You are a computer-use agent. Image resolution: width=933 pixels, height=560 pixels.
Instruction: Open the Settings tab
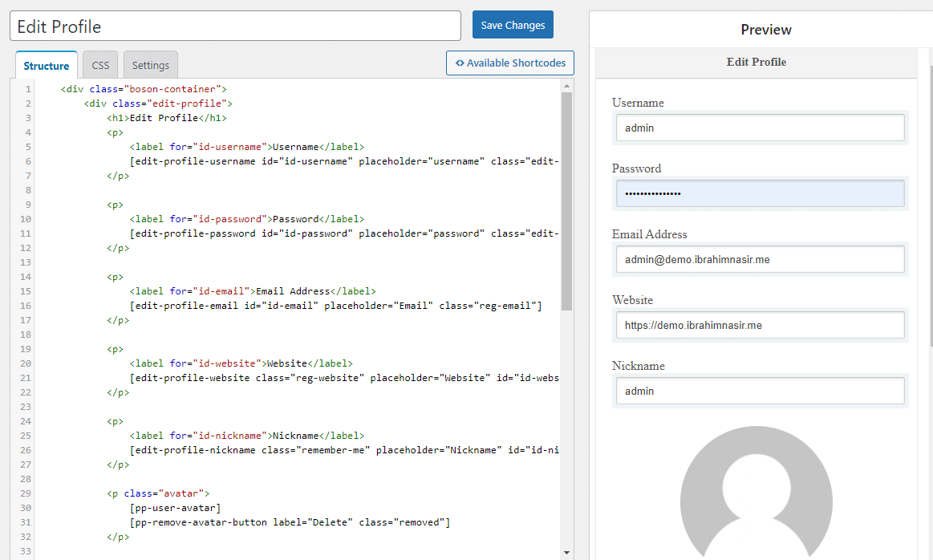coord(151,66)
